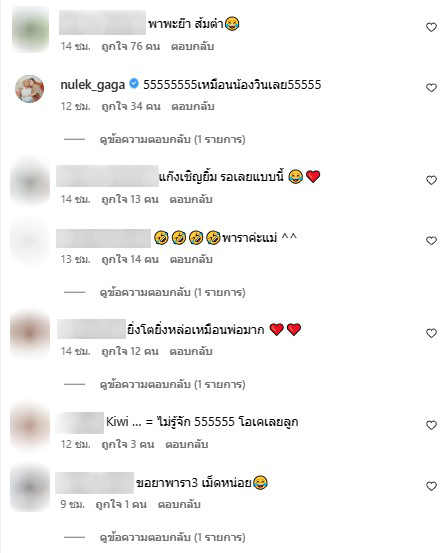Reply to the แก๊งเชิญยิ้ม comment

tap(191, 199)
